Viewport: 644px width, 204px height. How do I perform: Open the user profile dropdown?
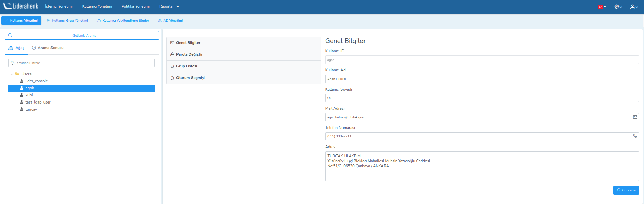[x=634, y=7]
